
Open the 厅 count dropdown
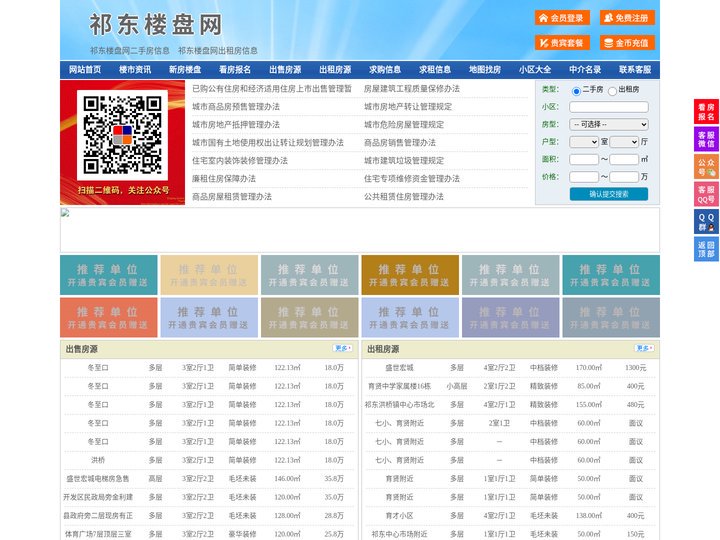624,142
